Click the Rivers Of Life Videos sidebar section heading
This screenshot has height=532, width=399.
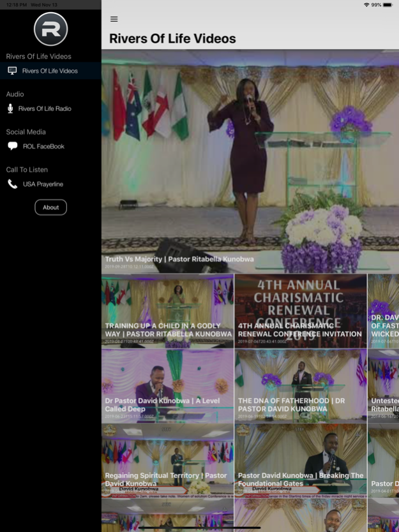click(x=39, y=56)
